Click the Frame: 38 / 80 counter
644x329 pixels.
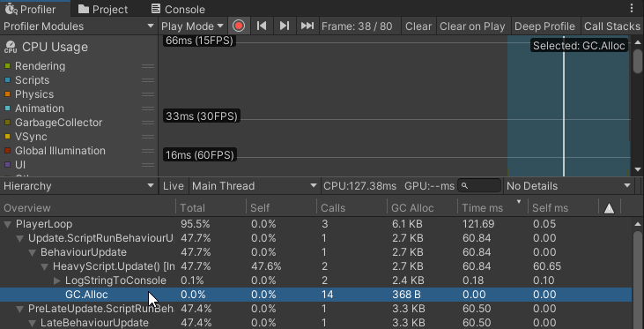pyautogui.click(x=357, y=26)
